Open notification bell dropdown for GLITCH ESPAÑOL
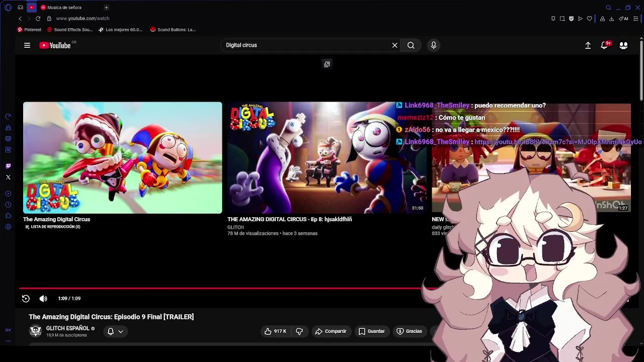Screen dimensions: 644x362 click(x=115, y=331)
